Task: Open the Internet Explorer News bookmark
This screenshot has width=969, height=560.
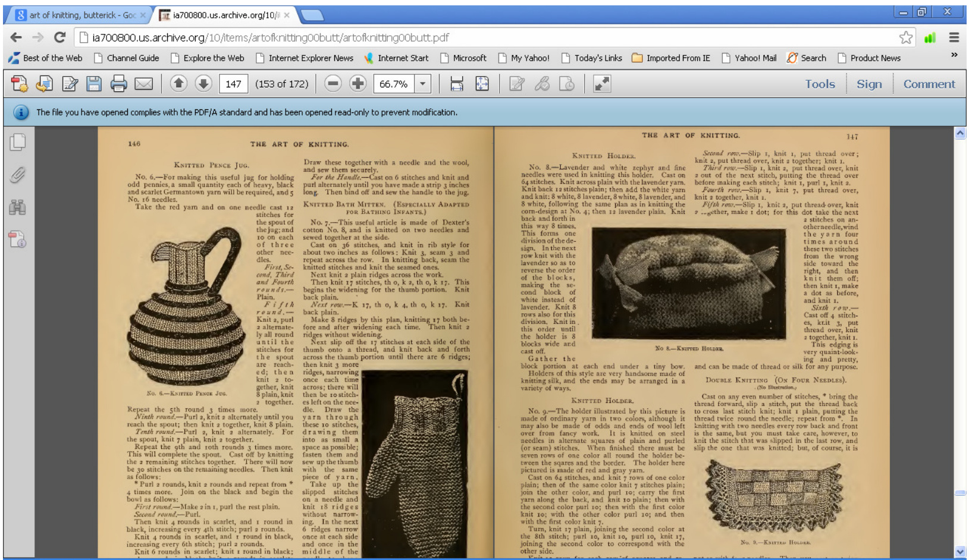Action: coord(304,58)
